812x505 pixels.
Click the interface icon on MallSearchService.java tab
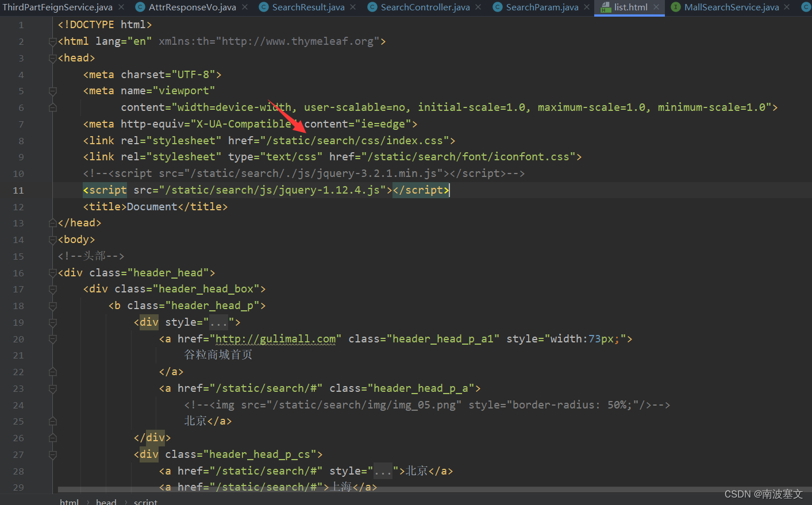point(676,7)
